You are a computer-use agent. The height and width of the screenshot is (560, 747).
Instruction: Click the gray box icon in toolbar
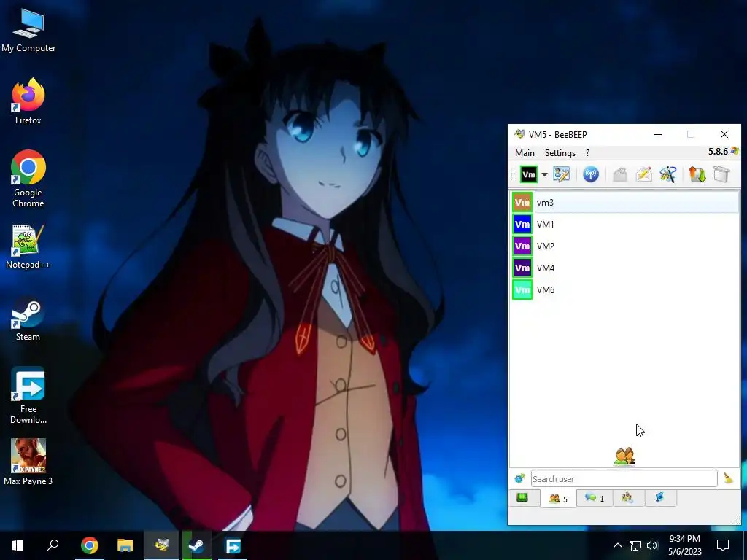(721, 174)
